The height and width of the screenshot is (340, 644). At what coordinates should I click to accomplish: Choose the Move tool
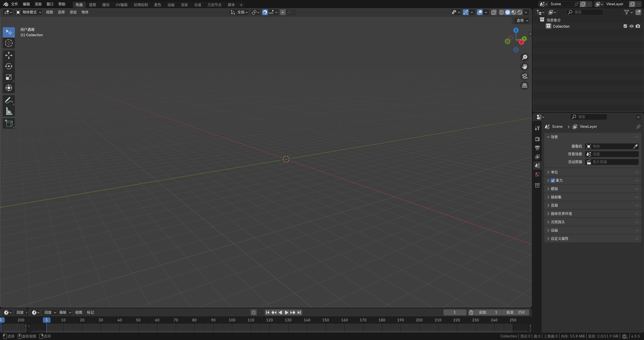9,55
